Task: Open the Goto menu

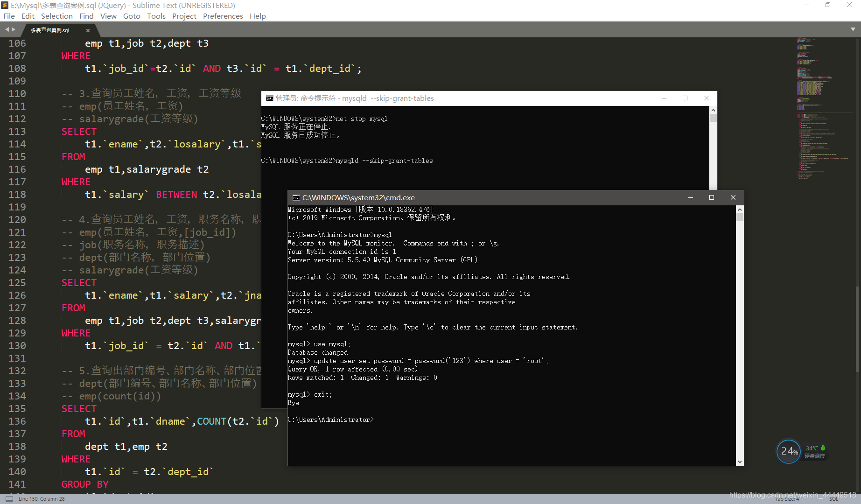Action: [x=132, y=16]
